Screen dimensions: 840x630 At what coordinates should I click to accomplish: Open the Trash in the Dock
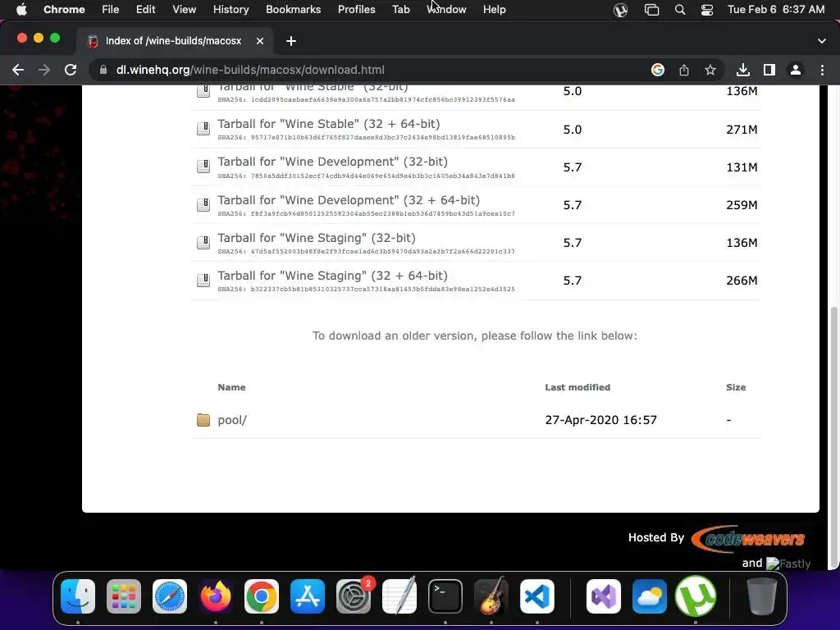coord(762,596)
